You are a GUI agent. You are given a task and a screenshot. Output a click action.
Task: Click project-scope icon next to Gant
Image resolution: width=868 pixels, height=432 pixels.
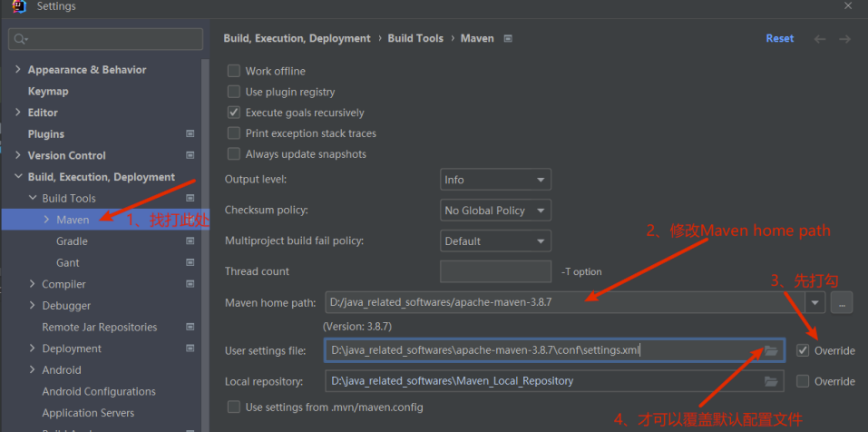pos(190,262)
